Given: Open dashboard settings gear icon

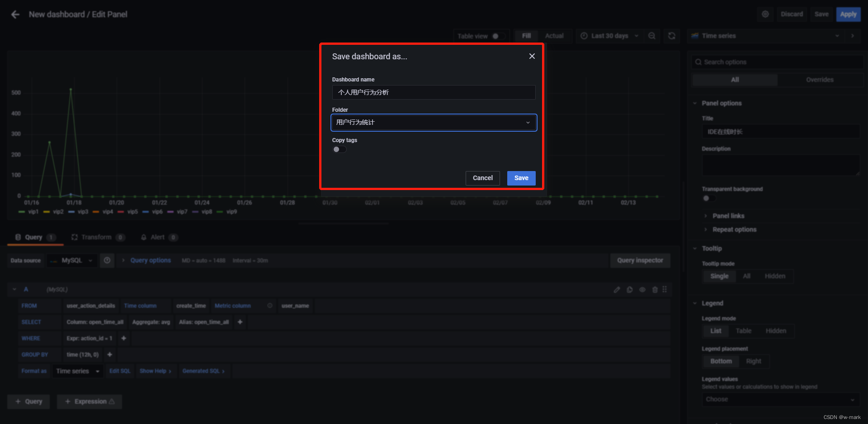Looking at the screenshot, I should (x=765, y=14).
